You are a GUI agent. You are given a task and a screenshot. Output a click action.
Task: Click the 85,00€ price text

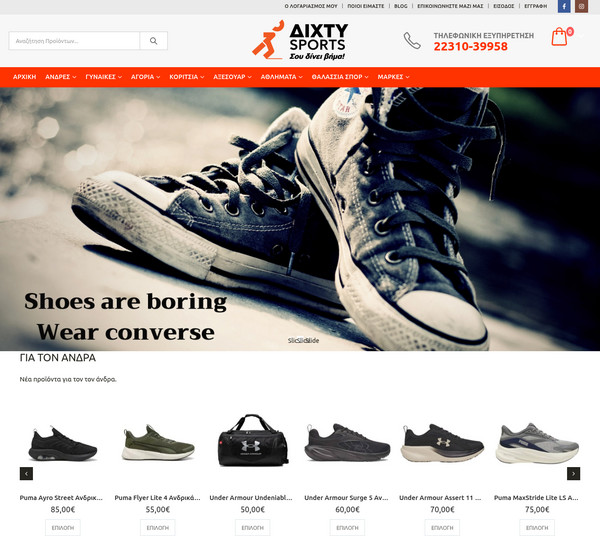(63, 510)
